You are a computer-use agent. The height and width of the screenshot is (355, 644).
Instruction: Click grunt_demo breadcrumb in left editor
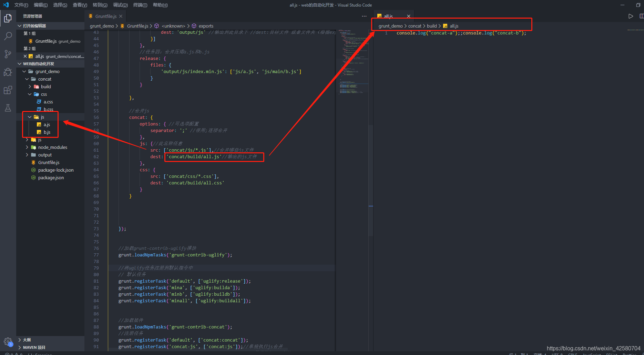tap(102, 26)
